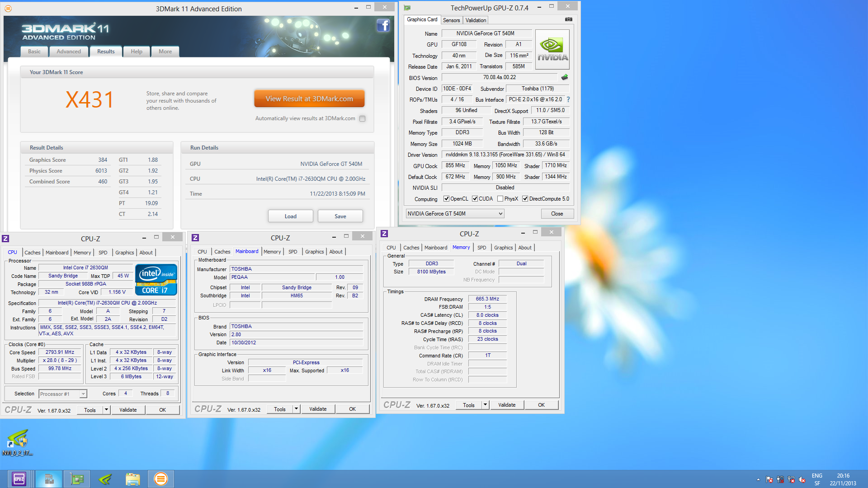Click the GPU-Z taskbar icon
Screen dimensions: 868x488
(x=77, y=479)
